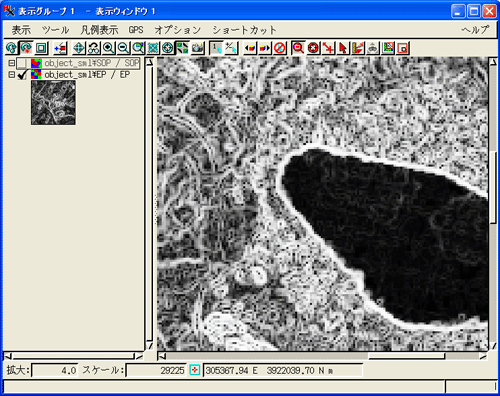The width and height of the screenshot is (500, 396).
Task: Open the 凡例表示 menu
Action: (x=99, y=30)
